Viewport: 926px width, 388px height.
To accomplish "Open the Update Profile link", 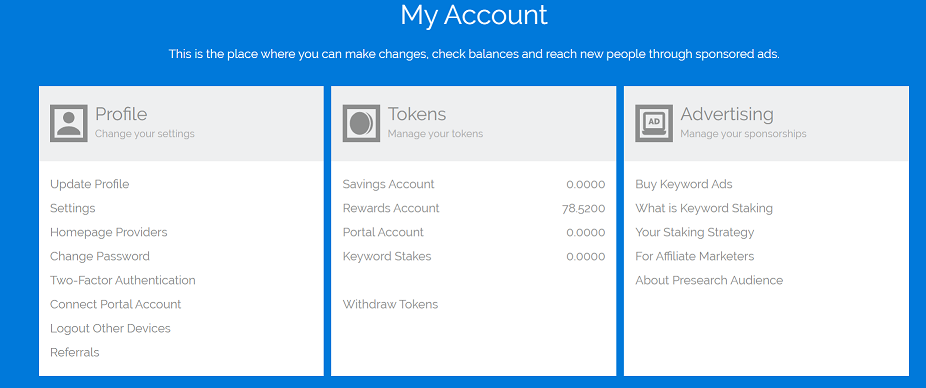I will pyautogui.click(x=90, y=184).
